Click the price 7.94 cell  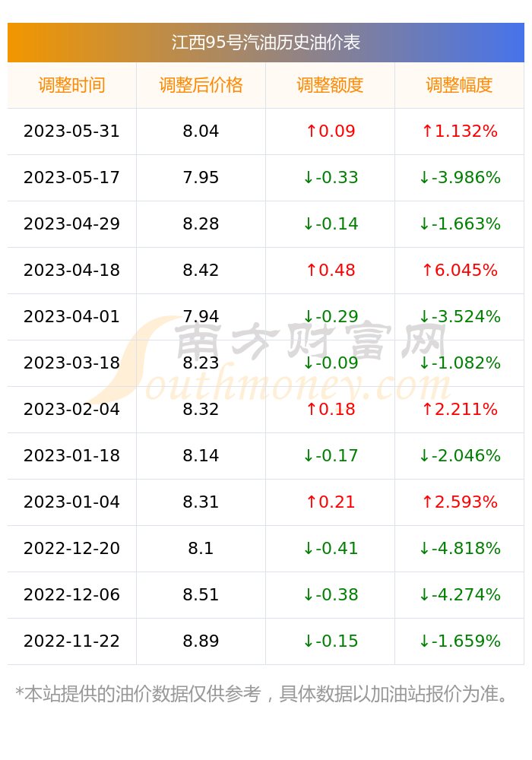(201, 316)
